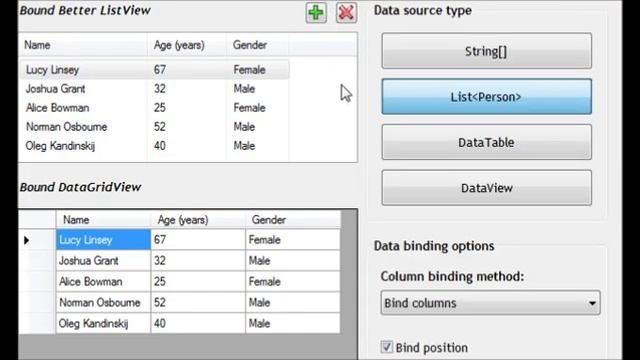Image resolution: width=640 pixels, height=360 pixels.
Task: Click the Gender header in DataGridView
Action: 293,220
